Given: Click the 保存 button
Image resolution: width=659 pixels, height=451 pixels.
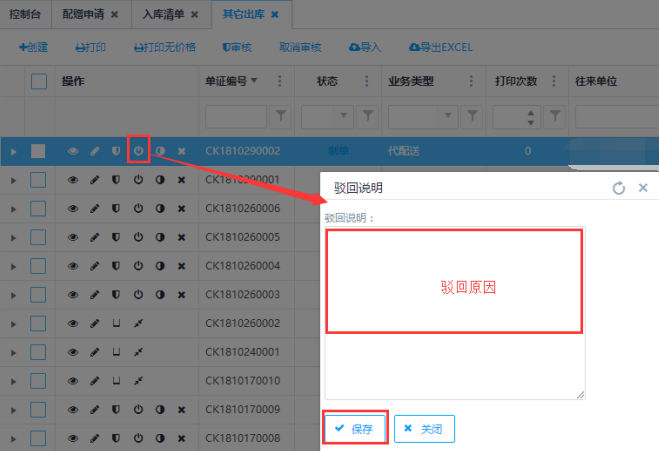Looking at the screenshot, I should point(354,428).
